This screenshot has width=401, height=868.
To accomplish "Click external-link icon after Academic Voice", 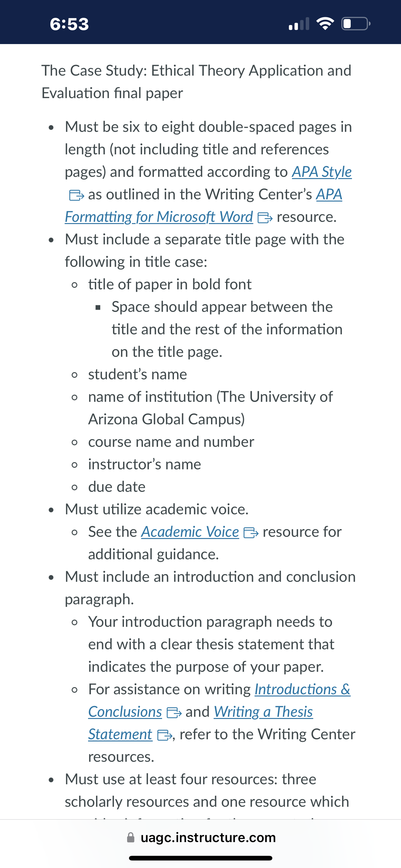I will 251,533.
